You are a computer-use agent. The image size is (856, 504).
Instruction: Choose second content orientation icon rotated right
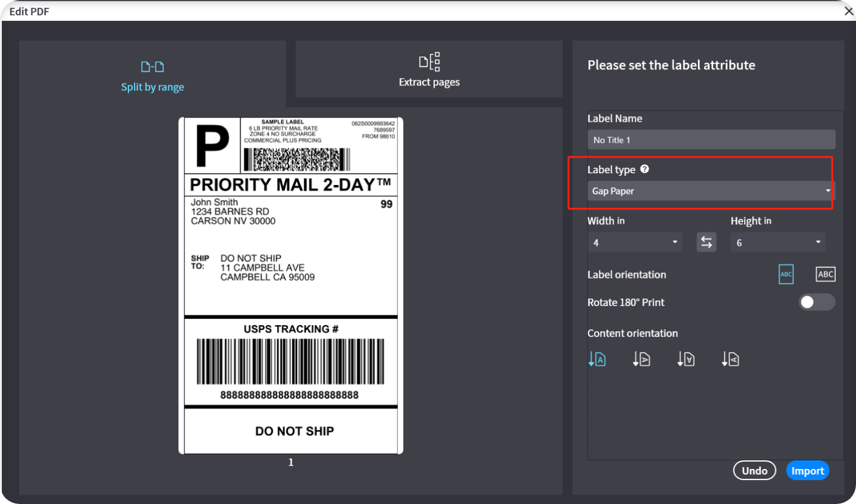(641, 359)
